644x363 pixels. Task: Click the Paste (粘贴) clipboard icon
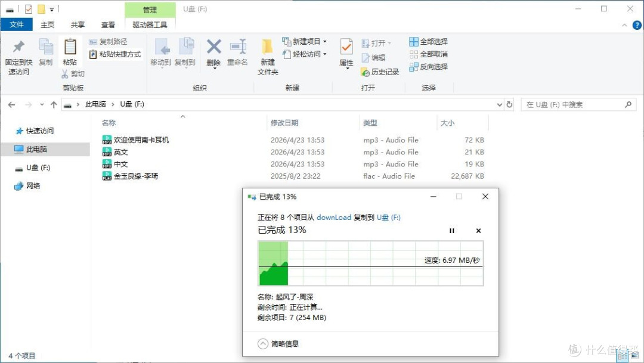(x=70, y=47)
